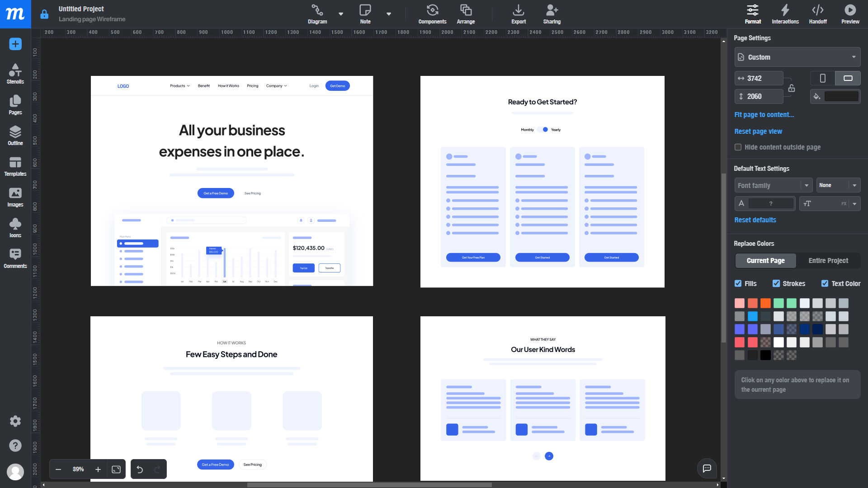Switch replace colors to Current Page
This screenshot has width=868, height=488.
(x=765, y=261)
